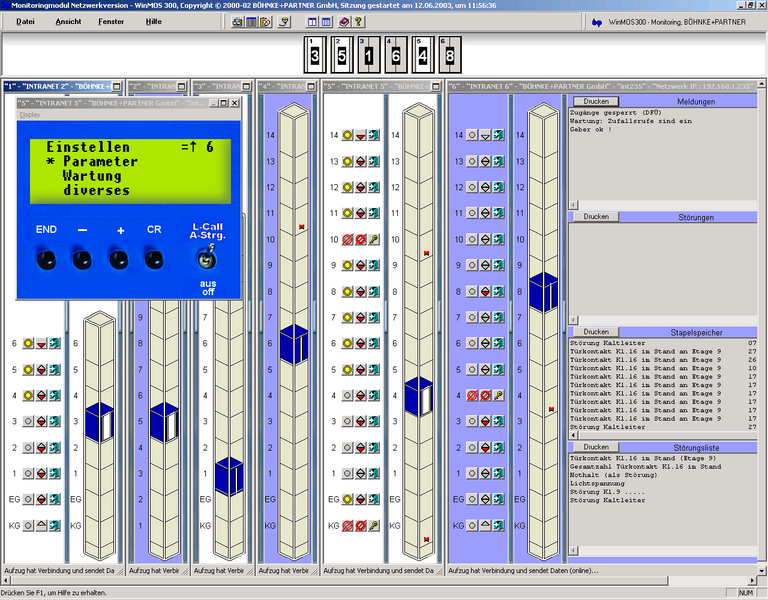The image size is (768, 600).
Task: Click Drucken button next to Stapelspeicher
Action: [x=596, y=332]
